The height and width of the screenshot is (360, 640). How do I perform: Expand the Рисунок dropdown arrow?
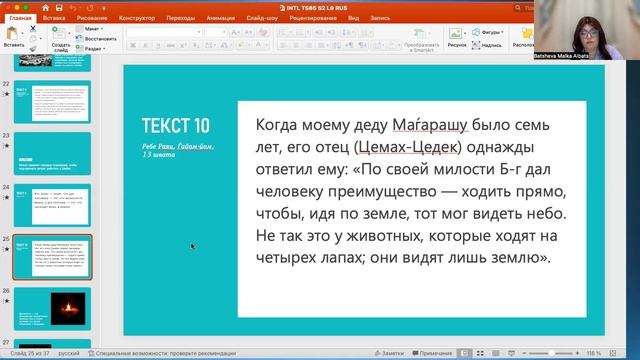coord(465,33)
